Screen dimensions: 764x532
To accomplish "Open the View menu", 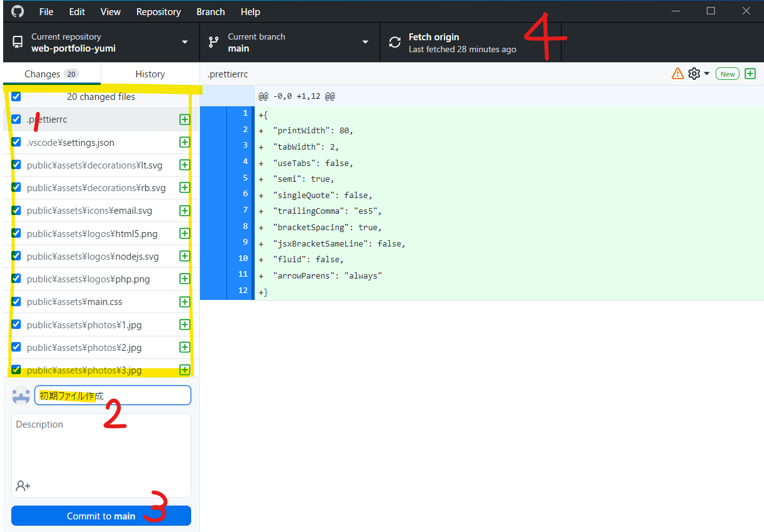I will (x=111, y=11).
